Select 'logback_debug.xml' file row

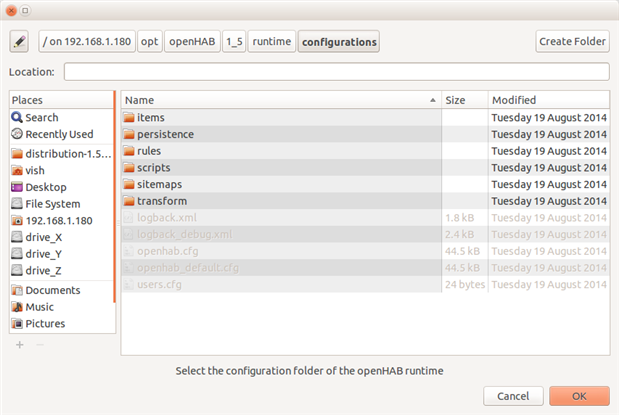[365, 235]
